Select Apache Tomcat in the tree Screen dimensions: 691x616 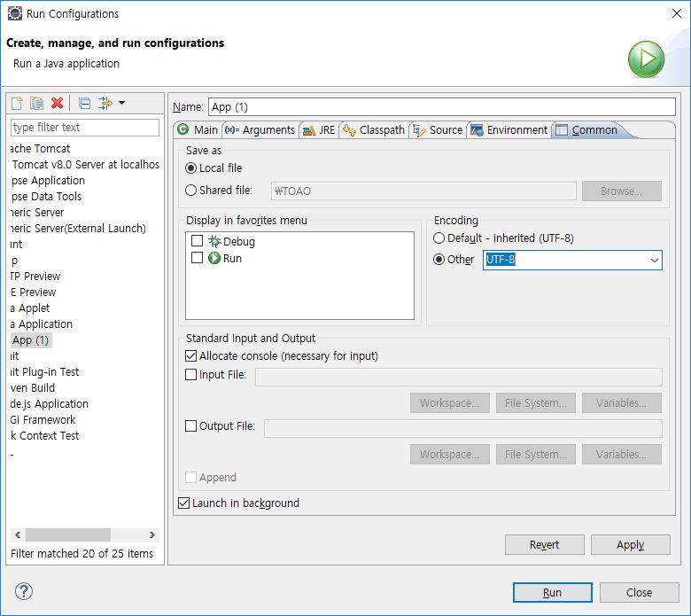pyautogui.click(x=40, y=149)
